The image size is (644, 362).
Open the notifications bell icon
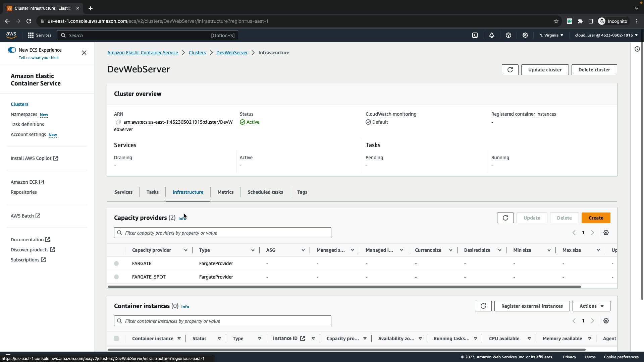click(492, 35)
